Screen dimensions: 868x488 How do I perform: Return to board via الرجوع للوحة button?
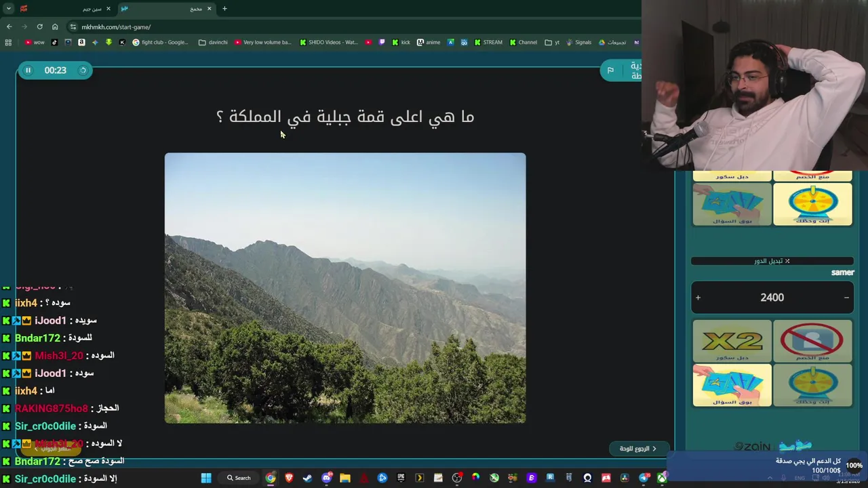(639, 449)
